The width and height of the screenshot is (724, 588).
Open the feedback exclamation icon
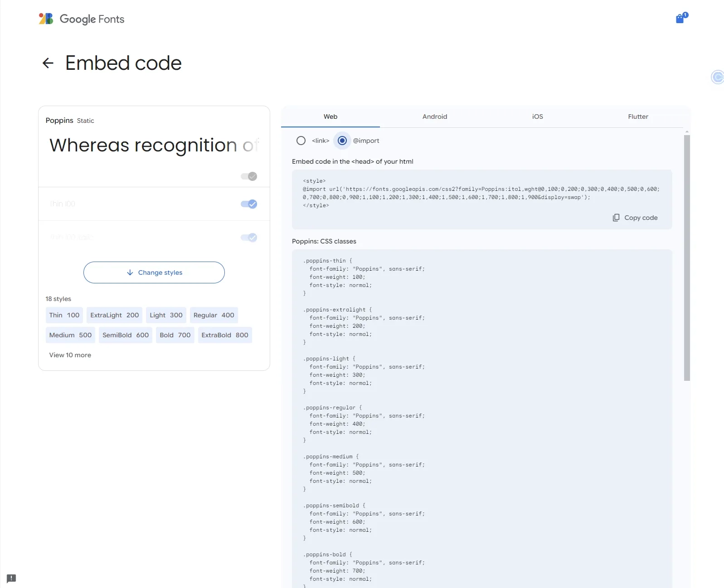click(11, 578)
